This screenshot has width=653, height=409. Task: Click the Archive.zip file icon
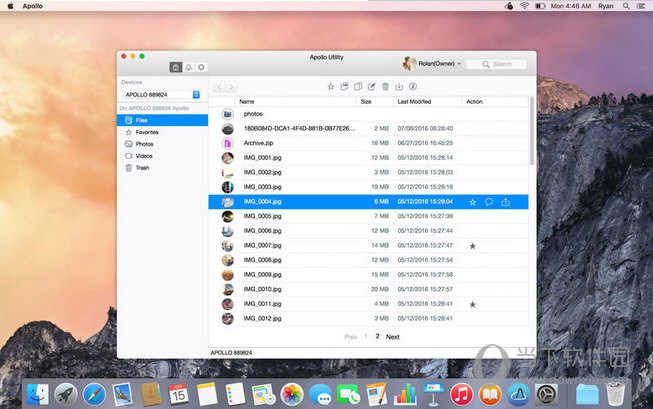point(227,143)
